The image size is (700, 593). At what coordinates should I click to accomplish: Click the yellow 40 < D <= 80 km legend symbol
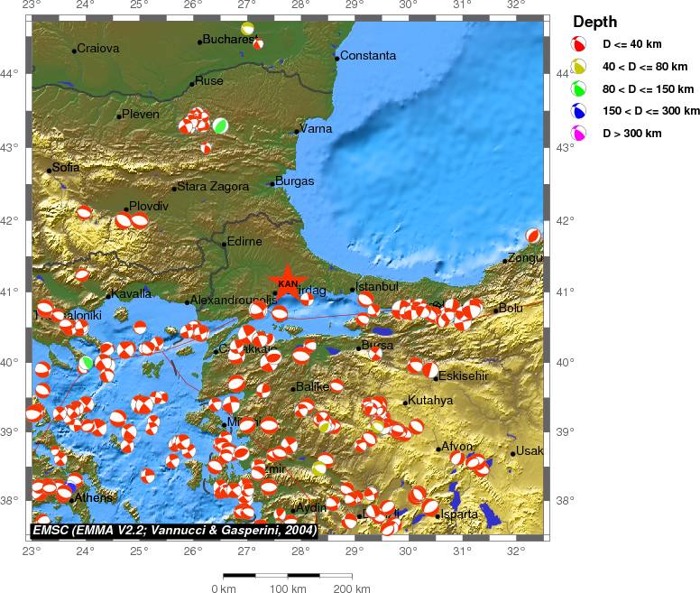point(577,66)
